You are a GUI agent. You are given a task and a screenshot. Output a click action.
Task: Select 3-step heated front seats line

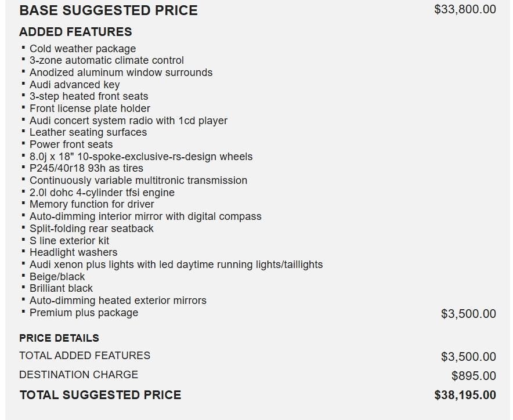[x=89, y=96]
